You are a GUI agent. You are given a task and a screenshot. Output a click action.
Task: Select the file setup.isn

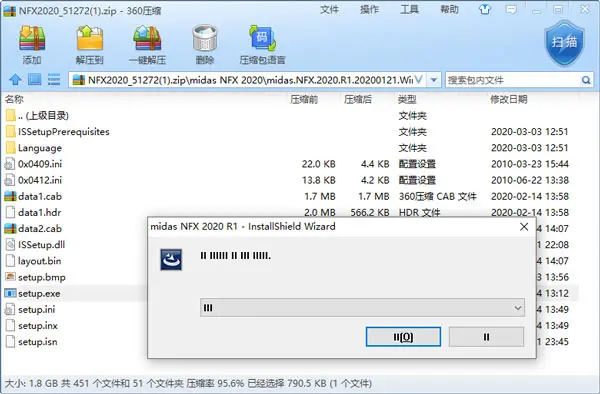tap(38, 342)
